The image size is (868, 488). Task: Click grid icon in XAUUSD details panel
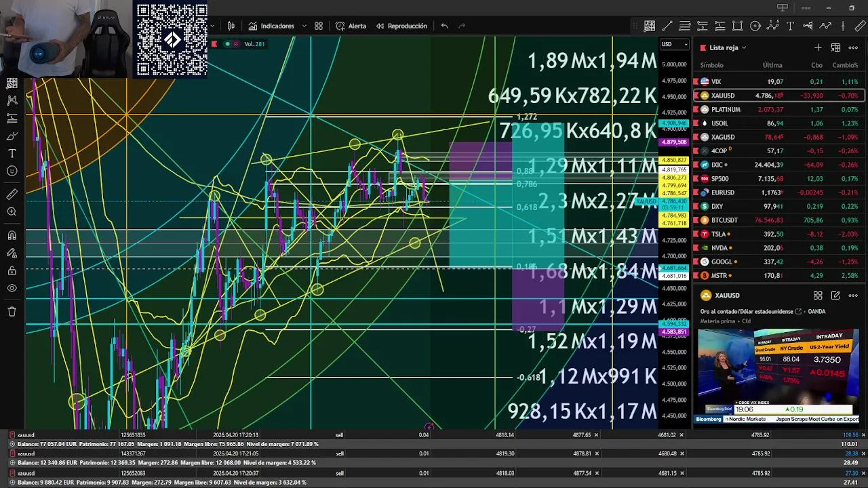(x=818, y=296)
